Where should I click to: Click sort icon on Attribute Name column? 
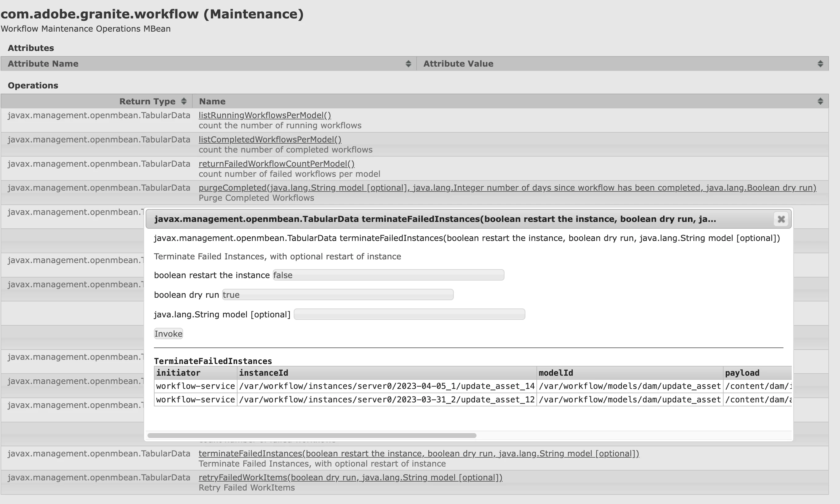pos(408,64)
